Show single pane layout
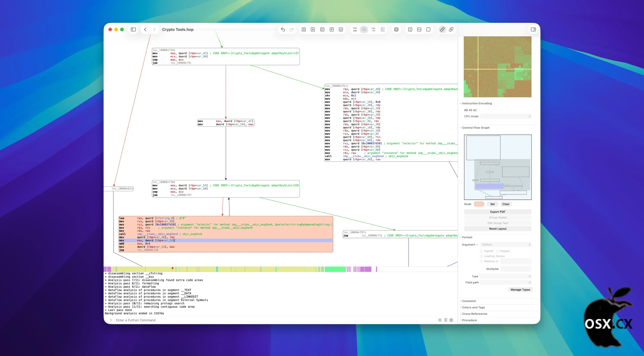 (x=428, y=29)
